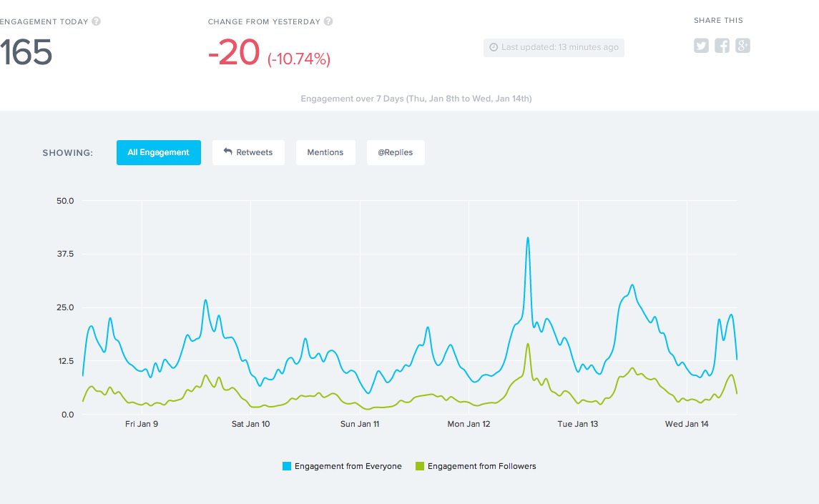Click the SHOWING: label
The image size is (819, 504).
pos(68,153)
